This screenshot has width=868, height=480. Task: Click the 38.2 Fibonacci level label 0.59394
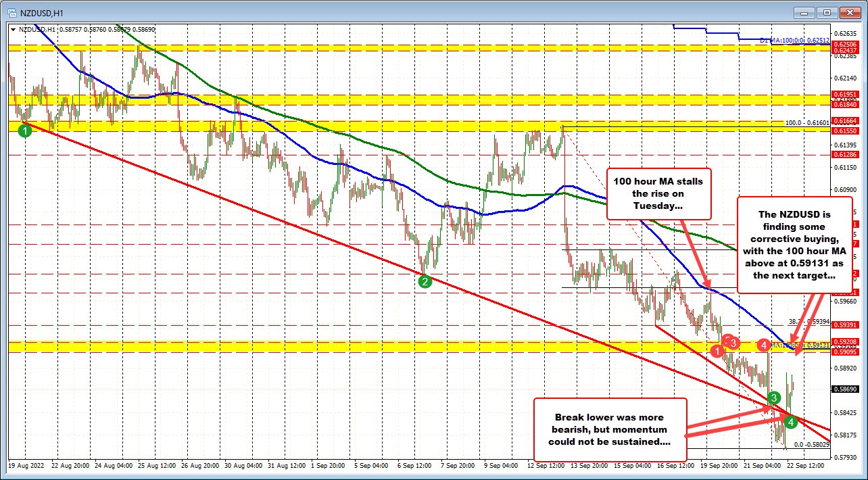click(810, 321)
